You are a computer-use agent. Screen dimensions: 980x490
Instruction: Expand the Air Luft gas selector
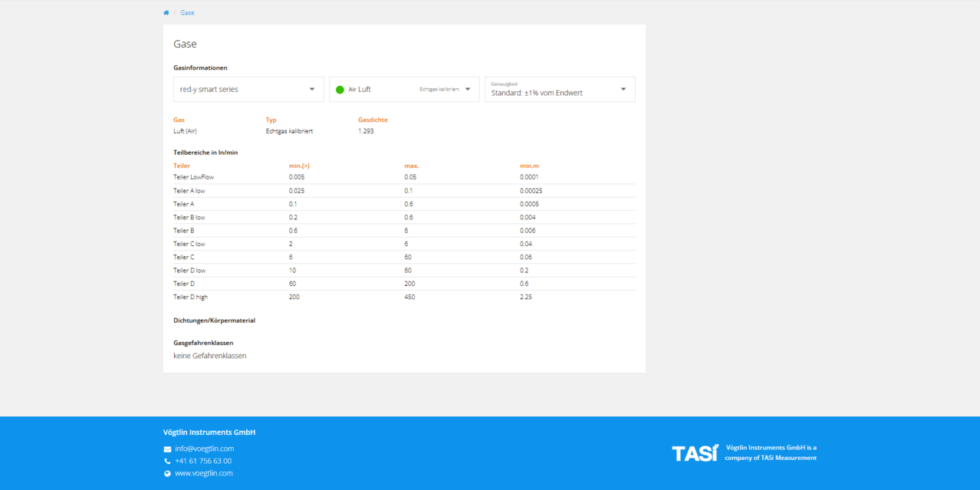(x=404, y=90)
